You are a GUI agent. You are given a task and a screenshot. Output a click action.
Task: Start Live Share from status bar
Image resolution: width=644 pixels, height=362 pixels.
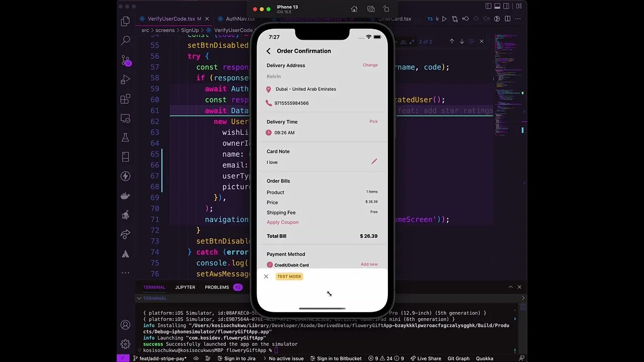point(426,358)
